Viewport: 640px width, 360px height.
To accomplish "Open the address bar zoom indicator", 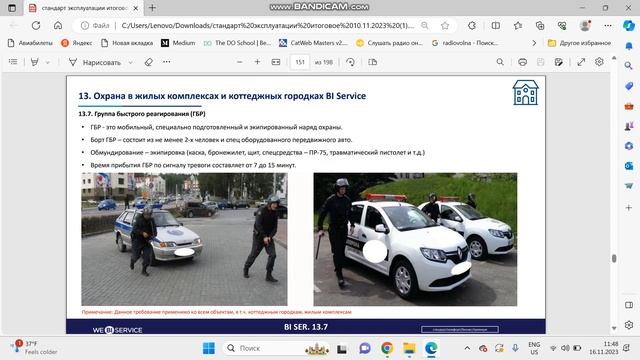I will point(424,25).
